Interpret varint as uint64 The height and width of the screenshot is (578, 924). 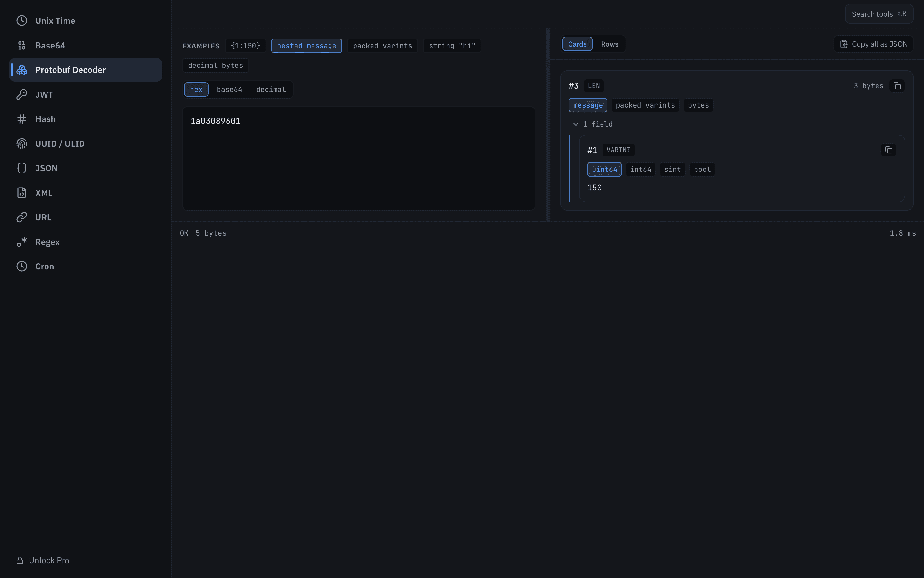coord(604,169)
